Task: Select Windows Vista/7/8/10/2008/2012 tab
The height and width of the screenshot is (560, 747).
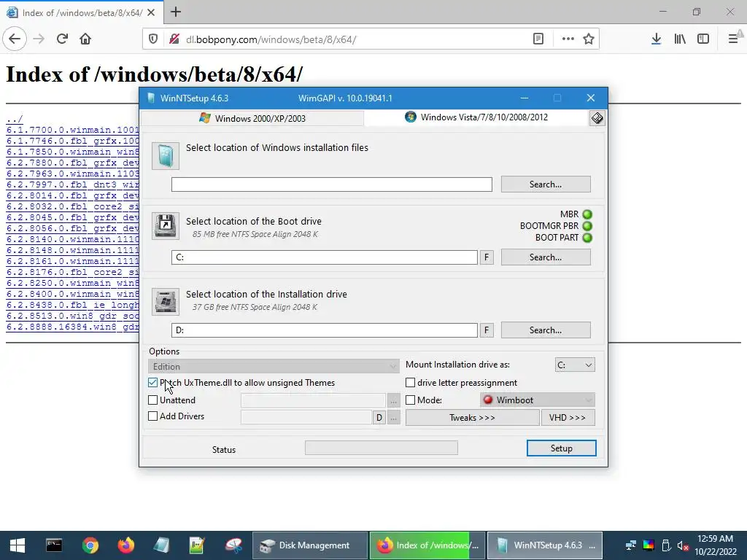Action: tap(476, 117)
